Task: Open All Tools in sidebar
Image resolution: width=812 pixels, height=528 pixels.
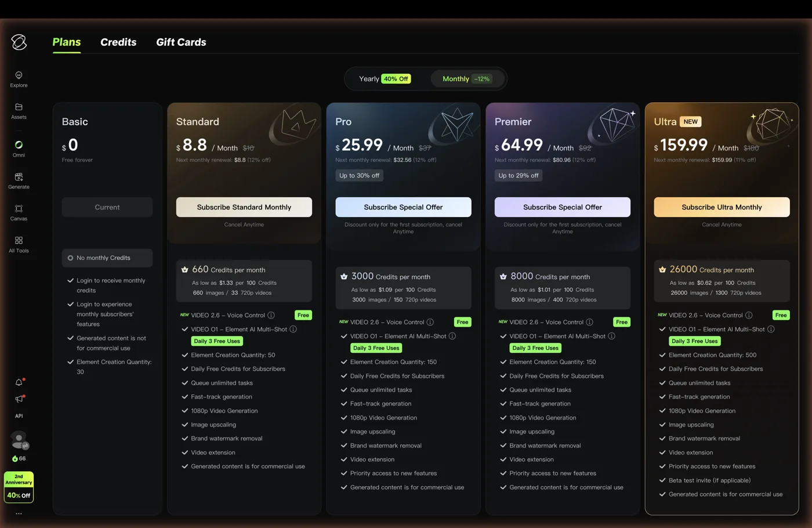Action: (19, 244)
